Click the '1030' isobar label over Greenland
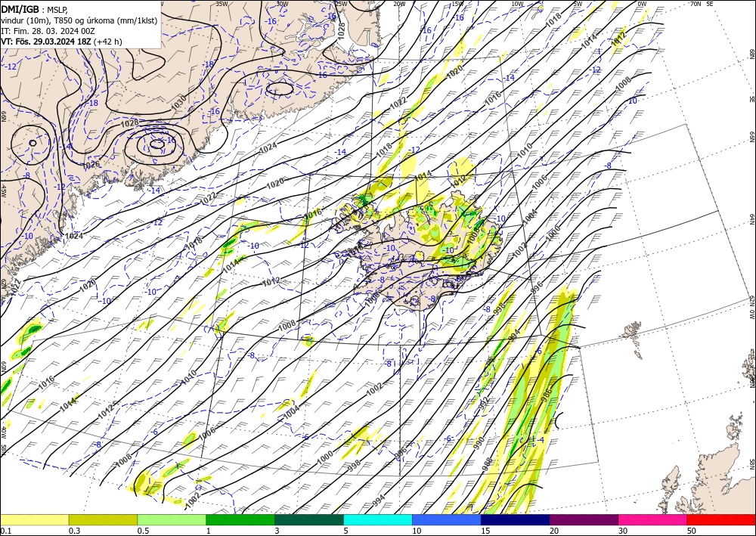This screenshot has width=756, height=536. click(x=178, y=102)
